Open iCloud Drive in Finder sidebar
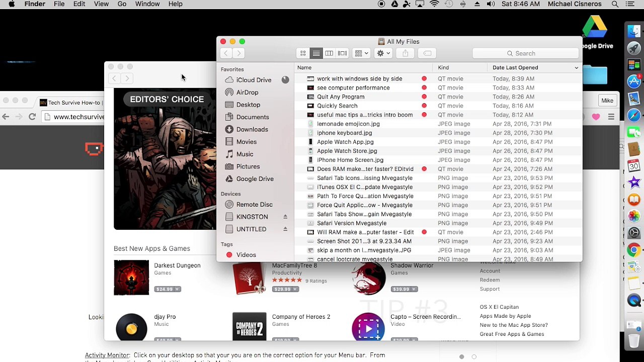This screenshot has height=362, width=644. pos(254,80)
